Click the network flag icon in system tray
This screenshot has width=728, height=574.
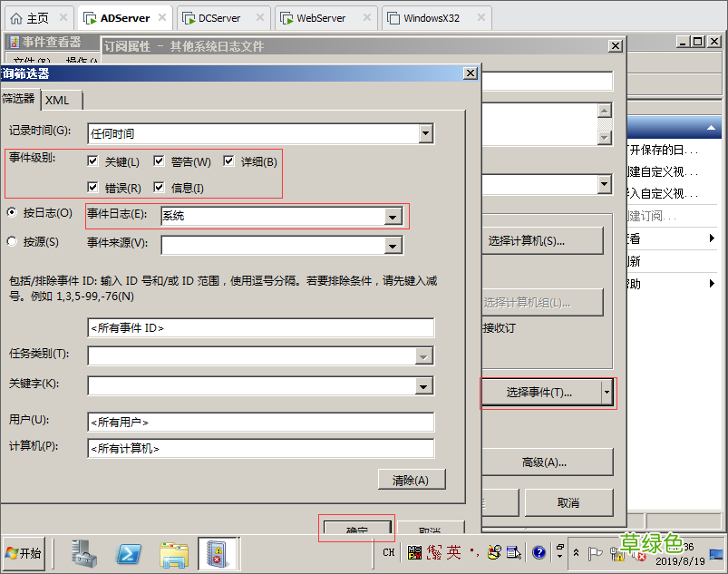tap(594, 552)
